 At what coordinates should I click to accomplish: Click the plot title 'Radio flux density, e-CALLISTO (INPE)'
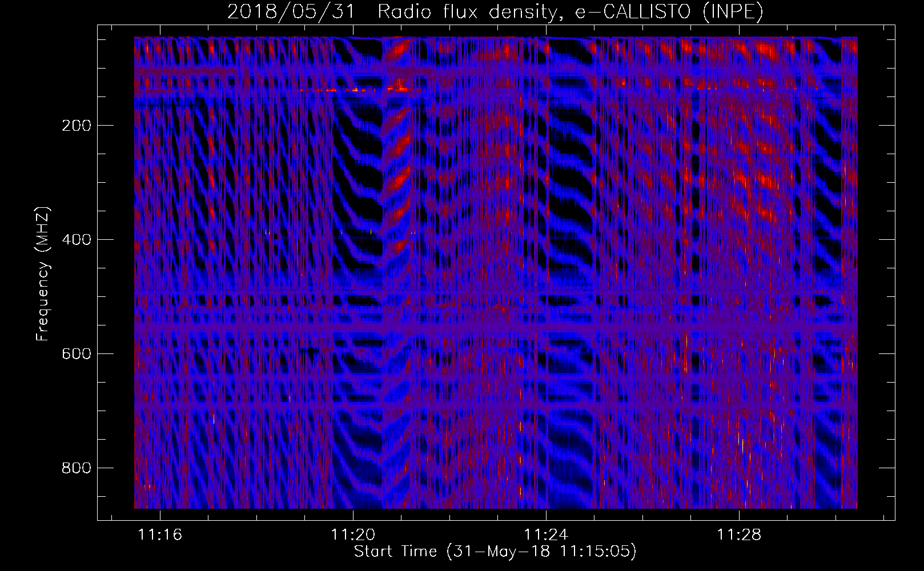(x=571, y=11)
